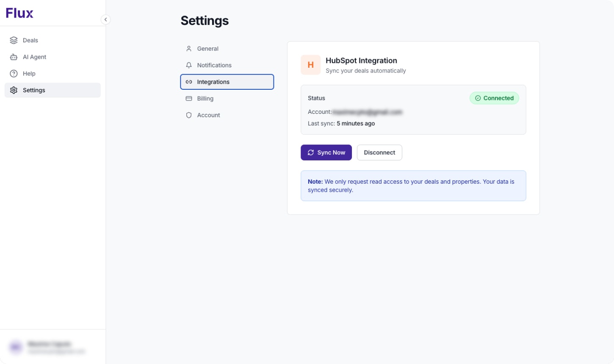Switch to the Notifications settings tab
Viewport: 614px width, 364px height.
click(x=214, y=65)
